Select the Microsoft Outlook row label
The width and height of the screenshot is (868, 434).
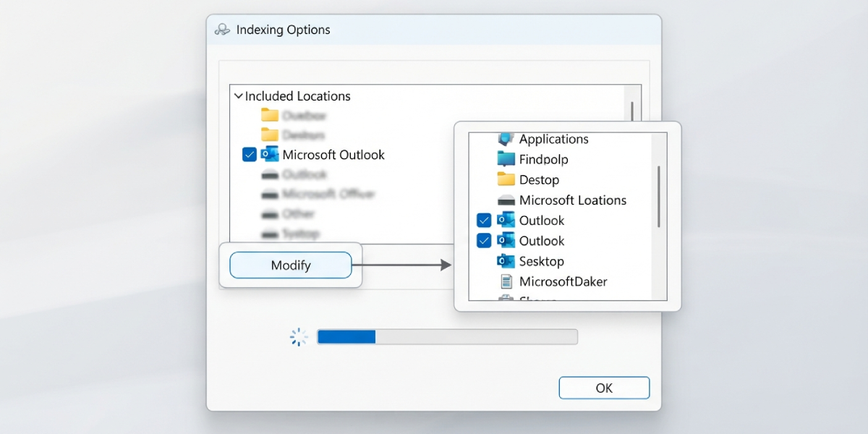[x=333, y=154]
